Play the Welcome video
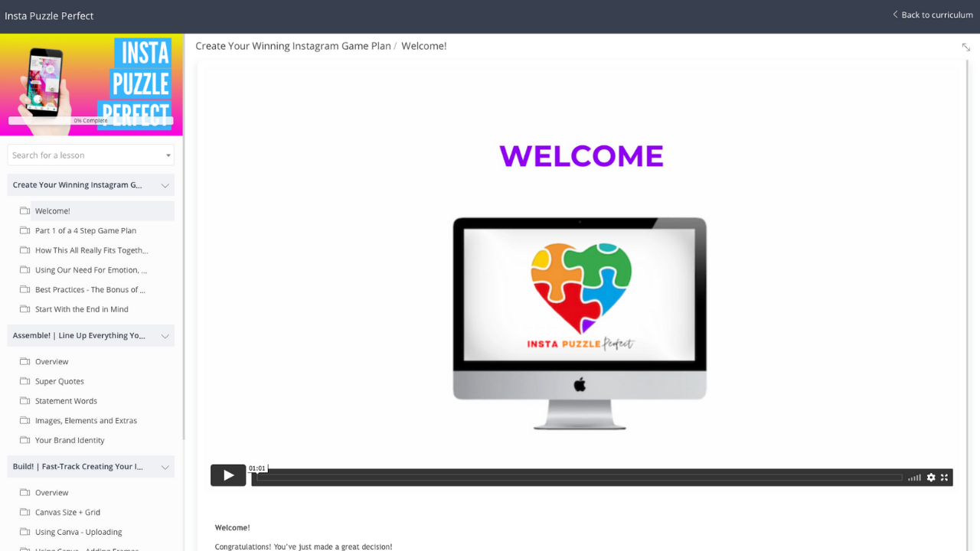This screenshot has height=551, width=980. (228, 475)
